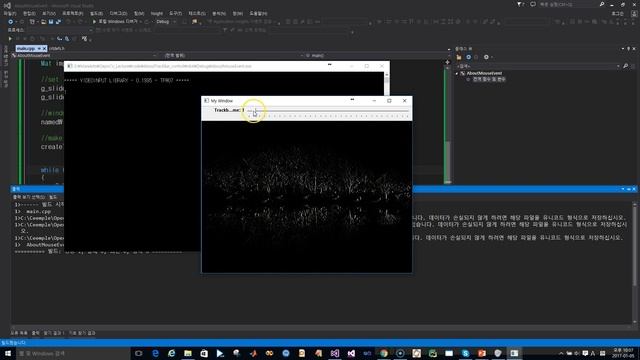This screenshot has width=640, height=360.
Task: Open Windows Store from the taskbar
Action: click(204, 353)
